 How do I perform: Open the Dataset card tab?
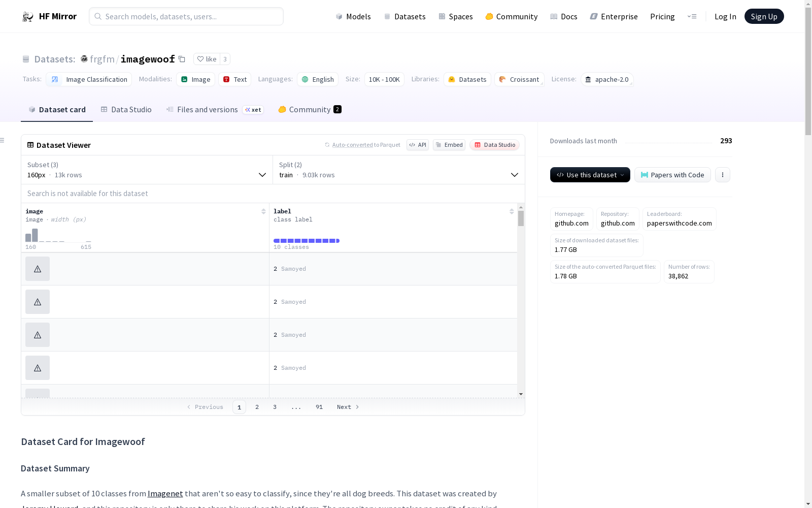click(x=57, y=110)
